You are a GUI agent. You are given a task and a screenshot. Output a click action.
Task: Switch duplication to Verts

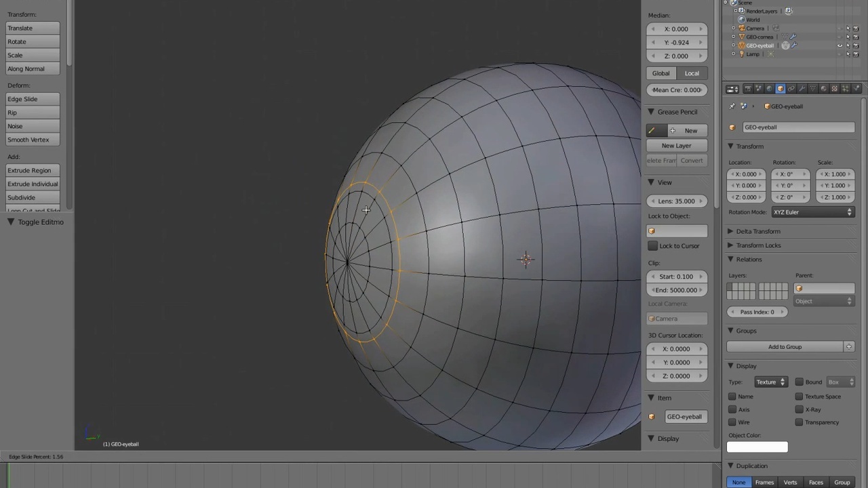(x=790, y=483)
